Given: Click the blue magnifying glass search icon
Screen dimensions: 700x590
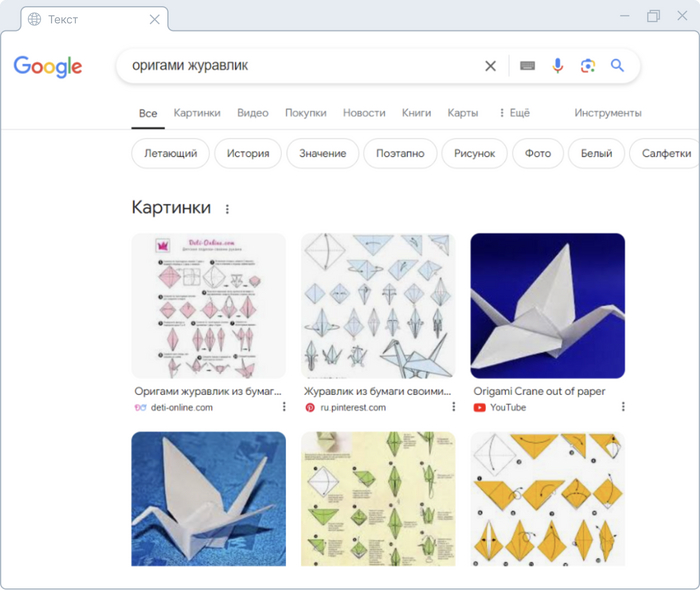Looking at the screenshot, I should (x=618, y=66).
